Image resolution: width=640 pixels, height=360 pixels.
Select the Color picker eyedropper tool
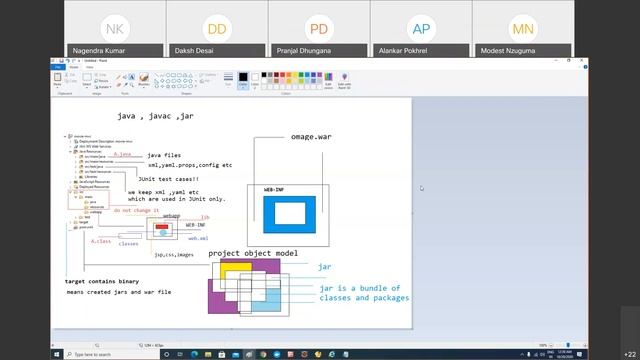pyautogui.click(x=125, y=84)
